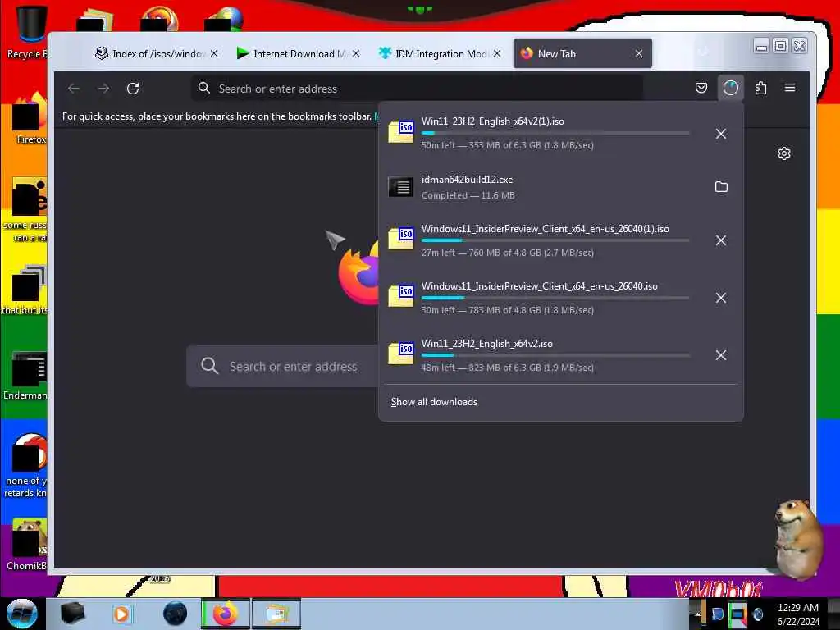Close the Index of /isos tab
Viewport: 840px width, 630px height.
coord(214,53)
